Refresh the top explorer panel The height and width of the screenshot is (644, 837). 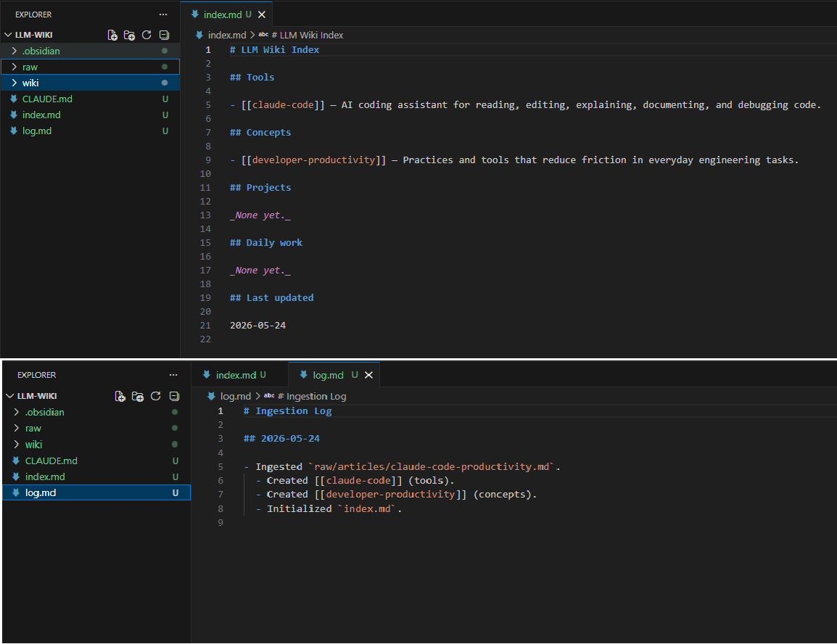coord(147,36)
